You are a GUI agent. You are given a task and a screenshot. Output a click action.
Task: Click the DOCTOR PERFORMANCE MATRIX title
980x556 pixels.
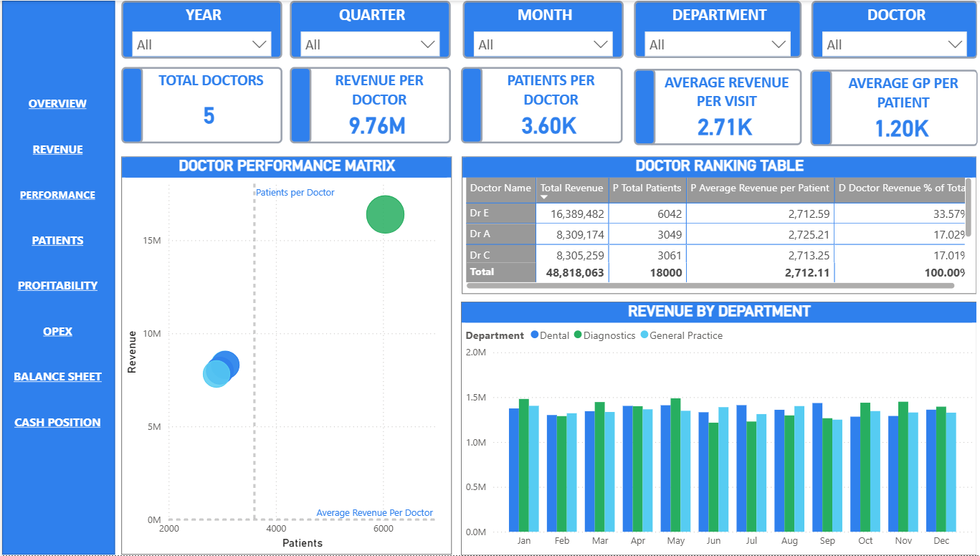pos(287,166)
